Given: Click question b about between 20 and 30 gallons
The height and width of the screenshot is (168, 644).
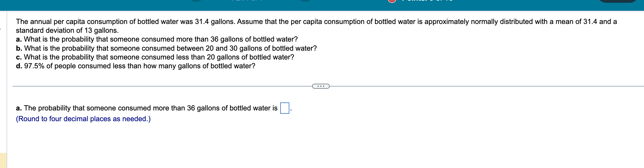Looking at the screenshot, I should 166,48.
